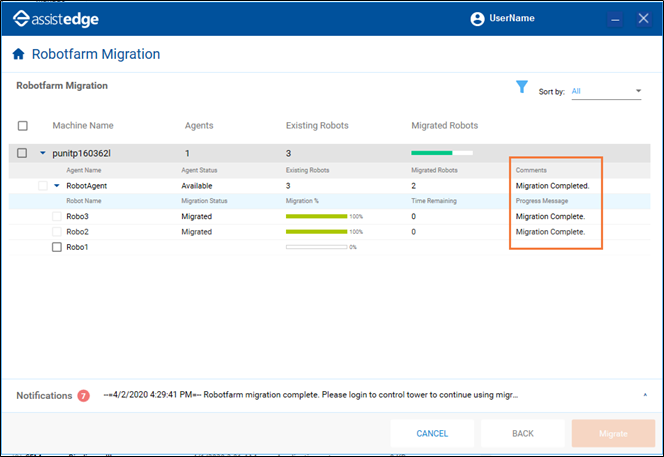This screenshot has width=664, height=457.
Task: Click the Robo3 migration progress bar
Action: 316,216
